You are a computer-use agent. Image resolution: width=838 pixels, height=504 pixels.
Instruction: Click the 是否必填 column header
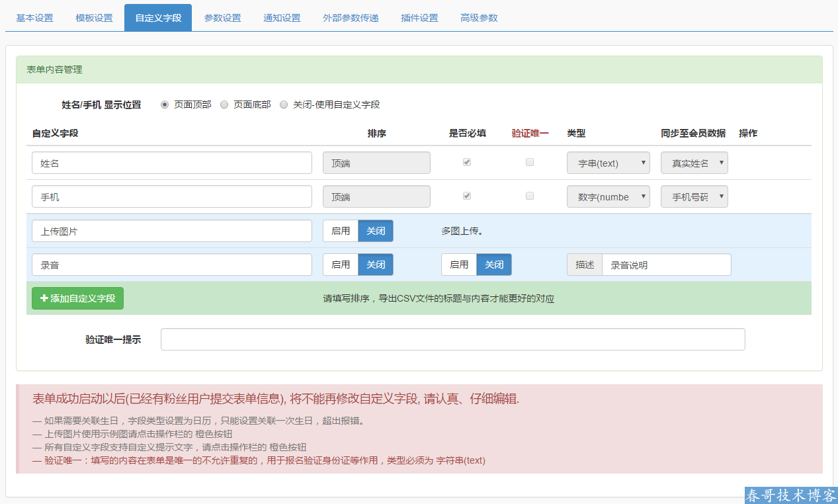point(467,133)
